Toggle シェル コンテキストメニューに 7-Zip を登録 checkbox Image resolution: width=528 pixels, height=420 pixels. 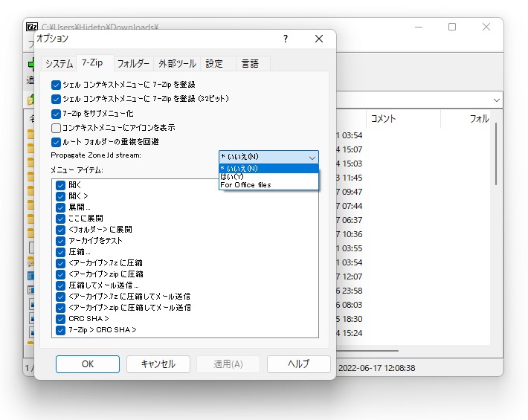56,85
